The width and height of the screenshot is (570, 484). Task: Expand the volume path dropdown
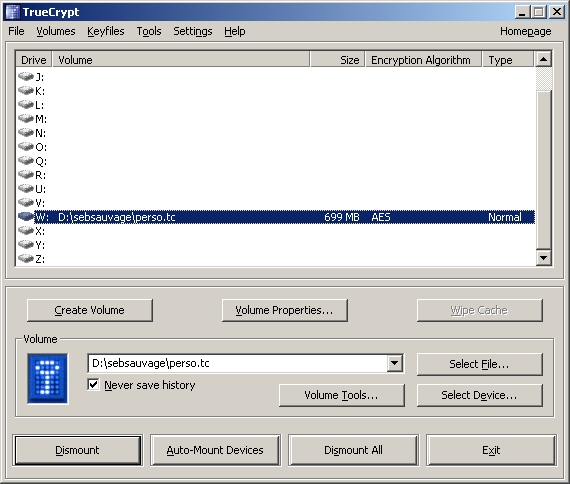(x=394, y=363)
